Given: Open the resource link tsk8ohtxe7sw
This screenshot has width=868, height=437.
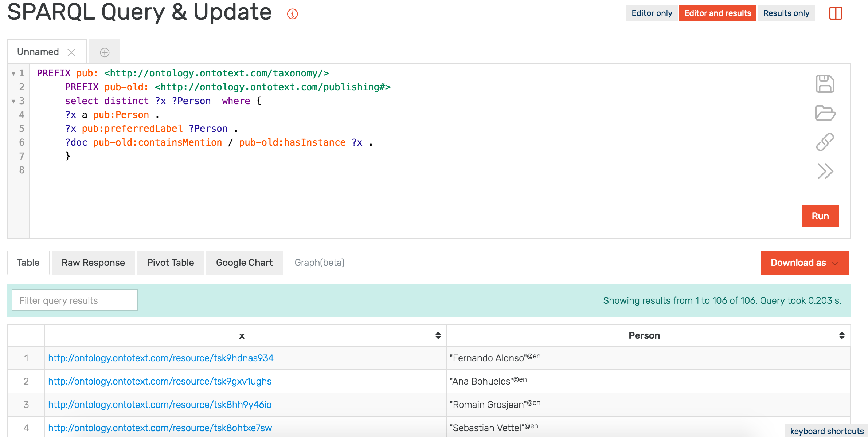Looking at the screenshot, I should (x=160, y=428).
